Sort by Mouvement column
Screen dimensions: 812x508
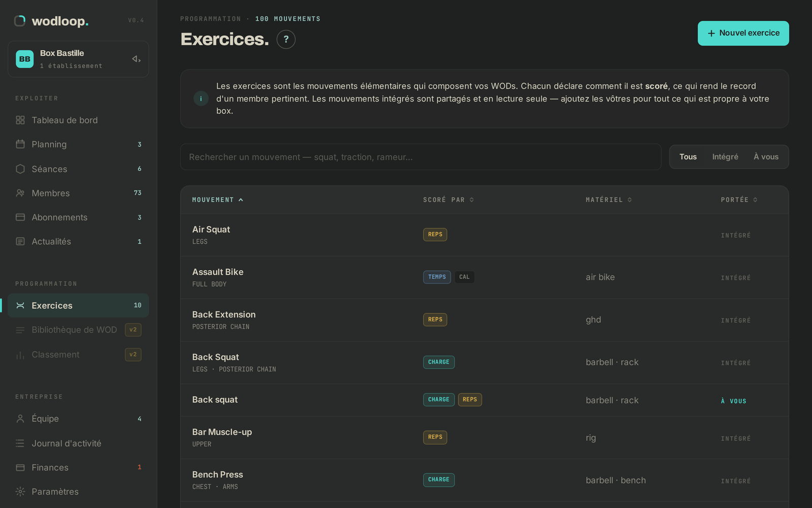(x=218, y=200)
